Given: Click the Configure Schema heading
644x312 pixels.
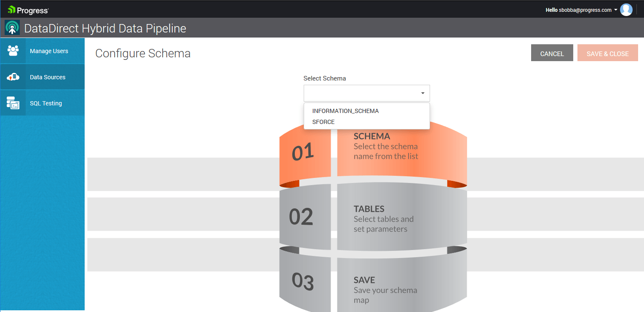Looking at the screenshot, I should 143,54.
